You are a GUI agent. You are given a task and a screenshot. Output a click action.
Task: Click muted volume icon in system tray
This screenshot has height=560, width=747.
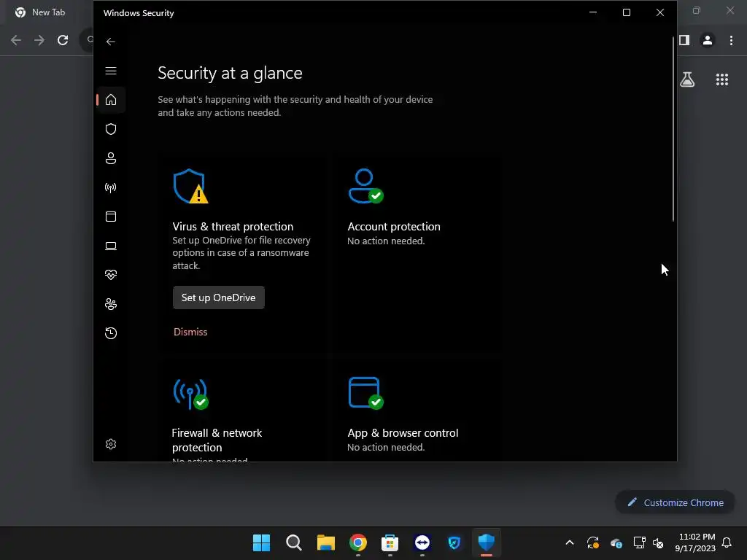[x=658, y=542]
